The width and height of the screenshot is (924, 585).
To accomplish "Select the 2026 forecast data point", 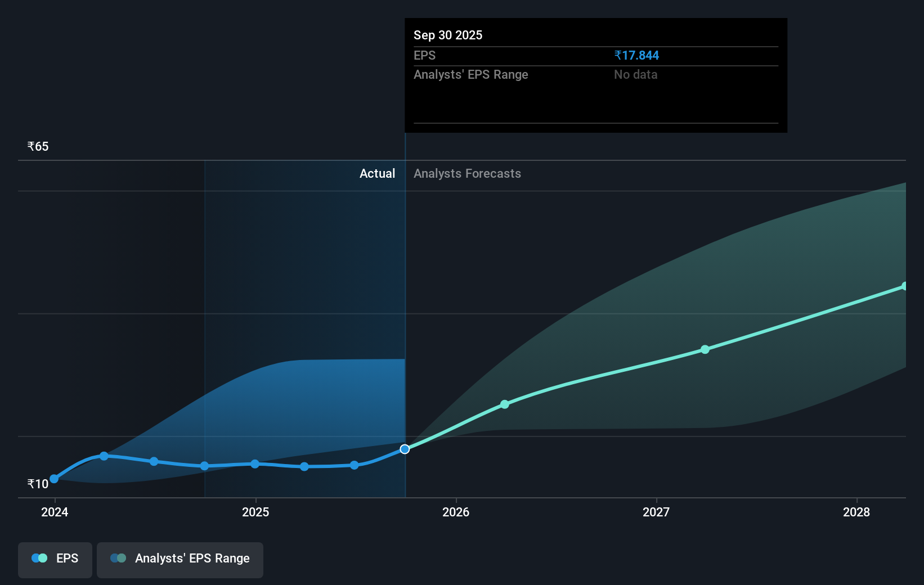I will coord(505,404).
